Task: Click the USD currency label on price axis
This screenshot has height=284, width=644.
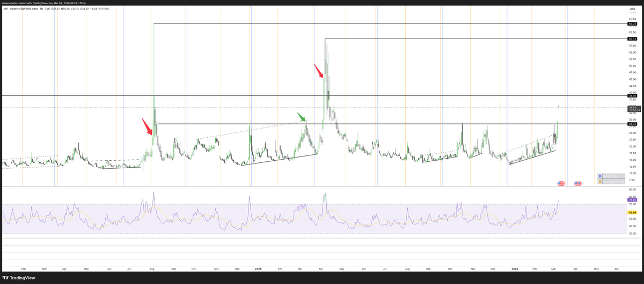Action: tap(632, 9)
